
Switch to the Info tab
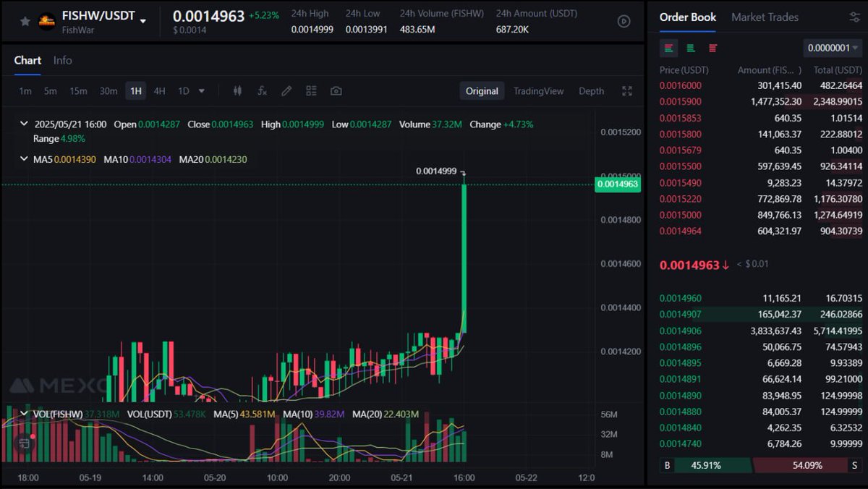(x=63, y=60)
